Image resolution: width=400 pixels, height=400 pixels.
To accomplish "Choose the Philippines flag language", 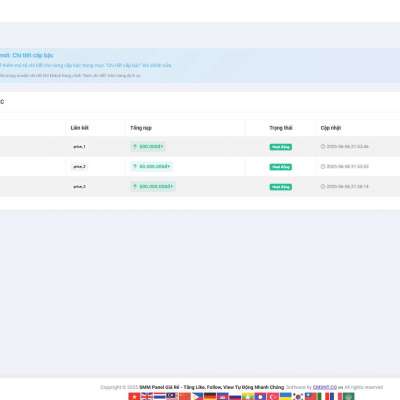I will point(197,396).
